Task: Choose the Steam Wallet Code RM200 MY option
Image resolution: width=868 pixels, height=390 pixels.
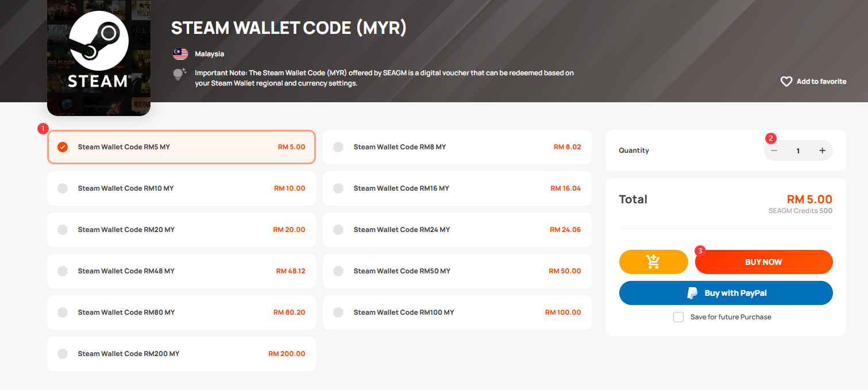Action: point(182,354)
